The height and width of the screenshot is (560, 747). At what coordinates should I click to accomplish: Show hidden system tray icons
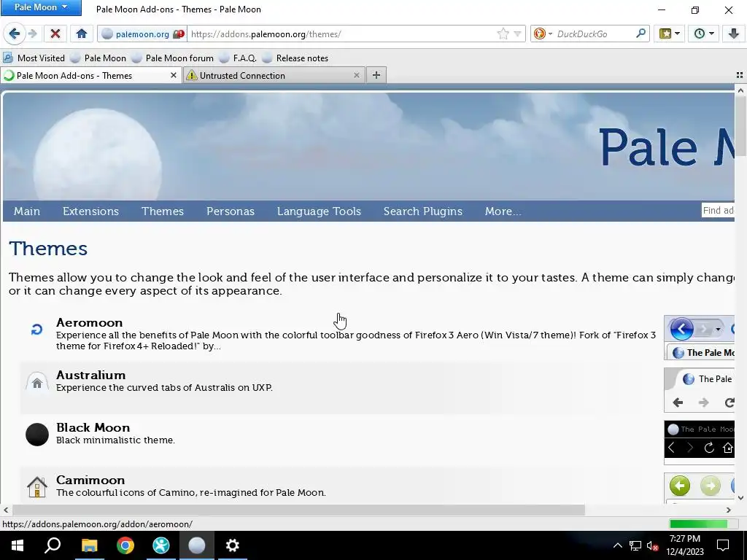[x=617, y=545]
